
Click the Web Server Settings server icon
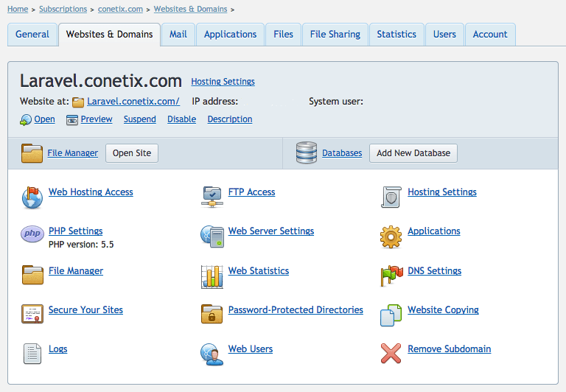(x=212, y=237)
